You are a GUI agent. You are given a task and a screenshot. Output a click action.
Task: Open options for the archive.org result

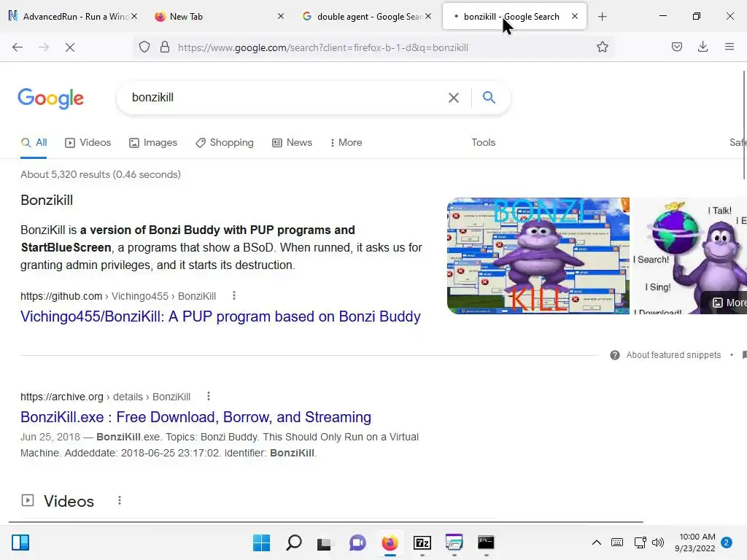[x=208, y=396]
